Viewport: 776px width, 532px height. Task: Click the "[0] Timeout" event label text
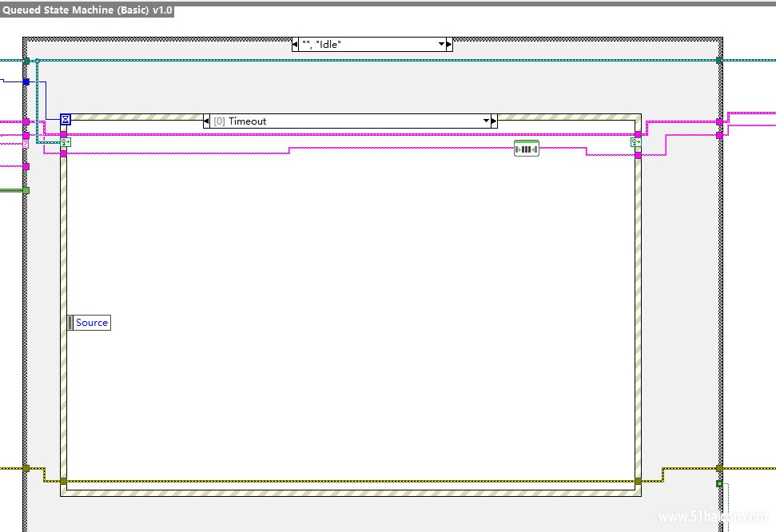coord(240,121)
